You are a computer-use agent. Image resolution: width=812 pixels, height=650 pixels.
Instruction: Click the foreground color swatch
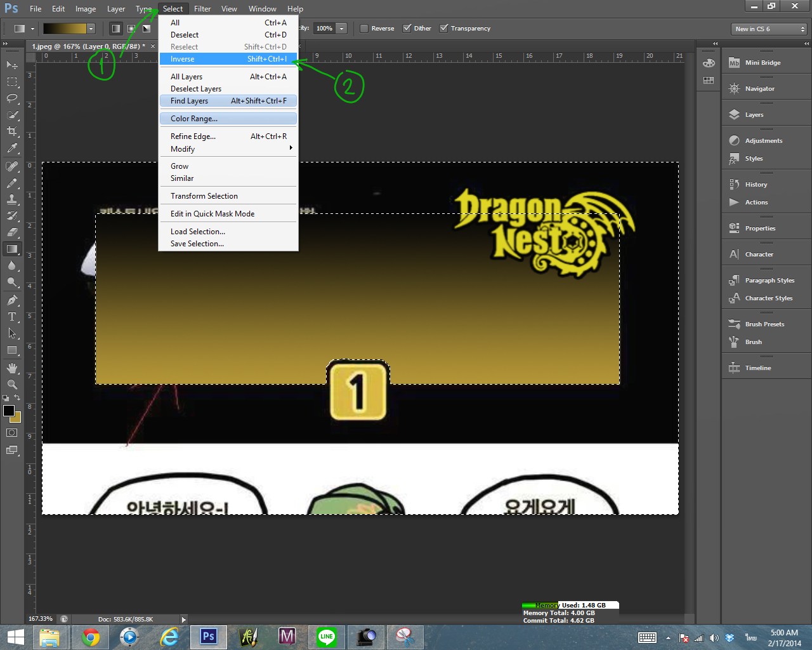(8, 411)
